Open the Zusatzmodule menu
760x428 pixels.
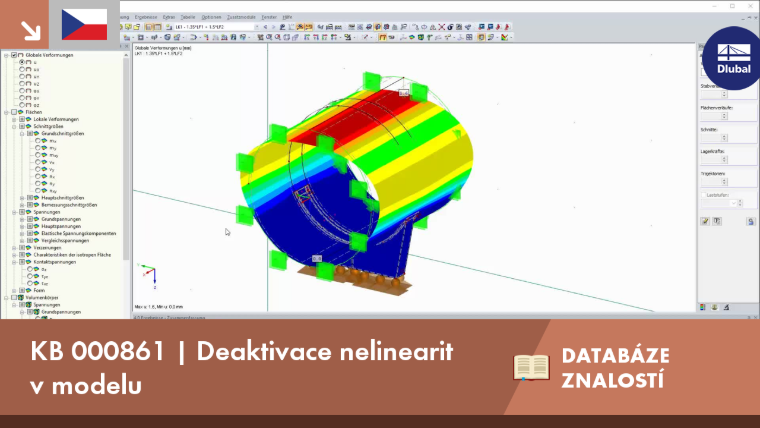tap(241, 17)
